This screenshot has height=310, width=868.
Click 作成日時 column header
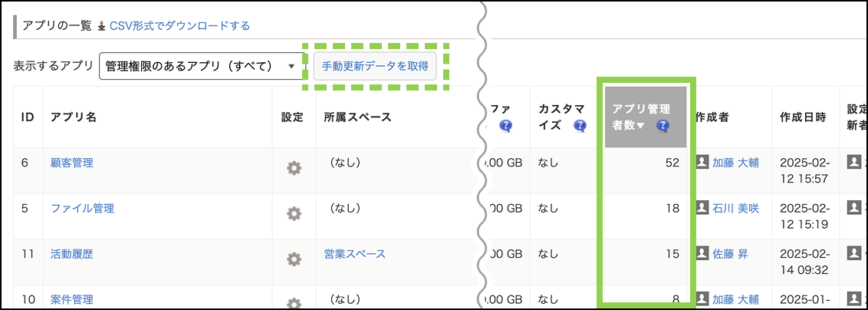[803, 117]
